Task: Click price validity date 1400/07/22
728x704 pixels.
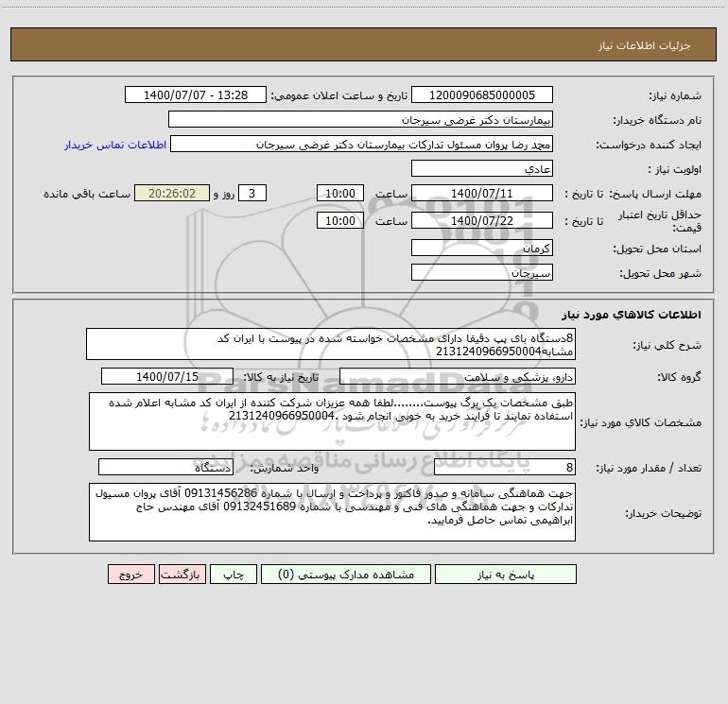Action: pos(482,220)
